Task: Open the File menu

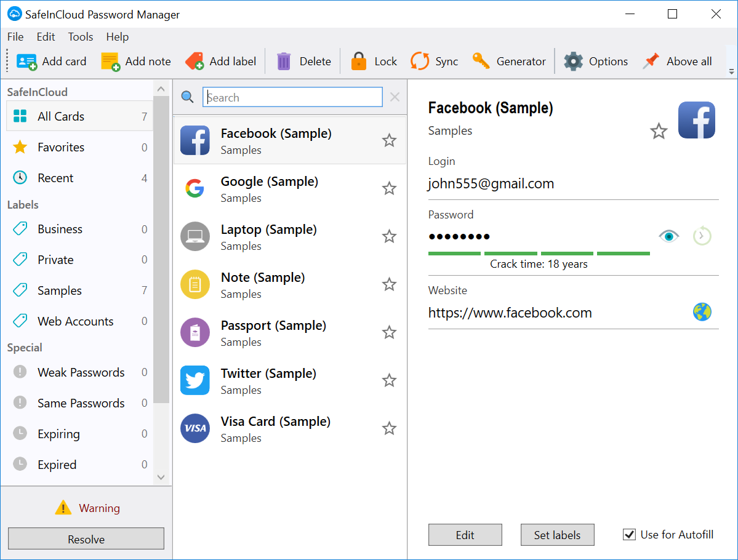Action: point(15,37)
